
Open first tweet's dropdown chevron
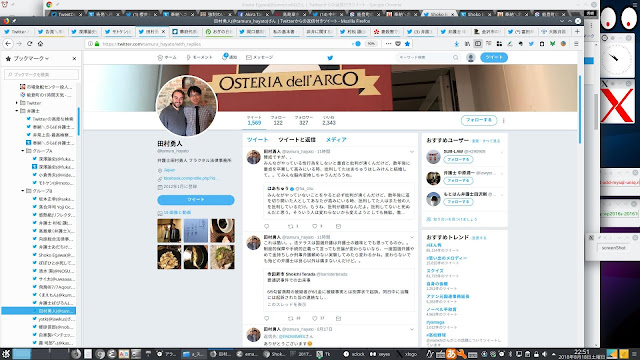412,152
